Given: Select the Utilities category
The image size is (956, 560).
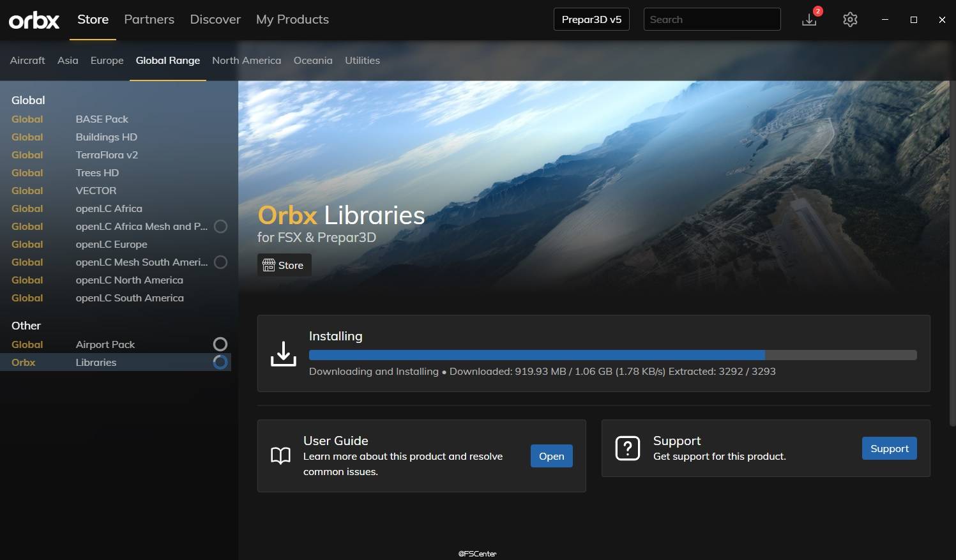Looking at the screenshot, I should click(x=362, y=60).
